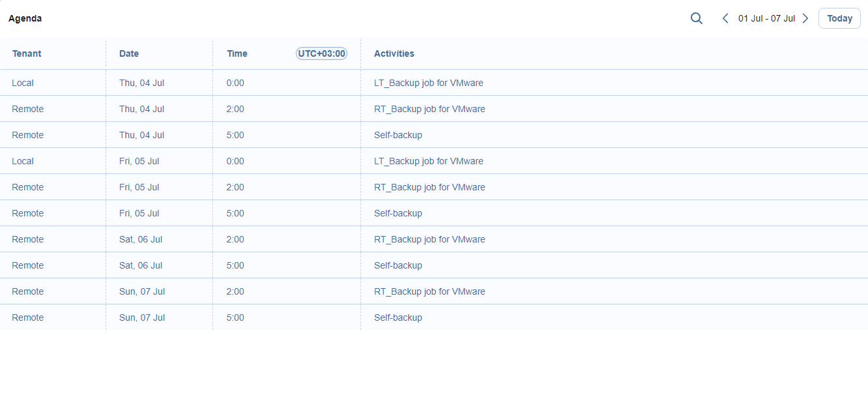Sort by the Tenant column header

pyautogui.click(x=27, y=53)
